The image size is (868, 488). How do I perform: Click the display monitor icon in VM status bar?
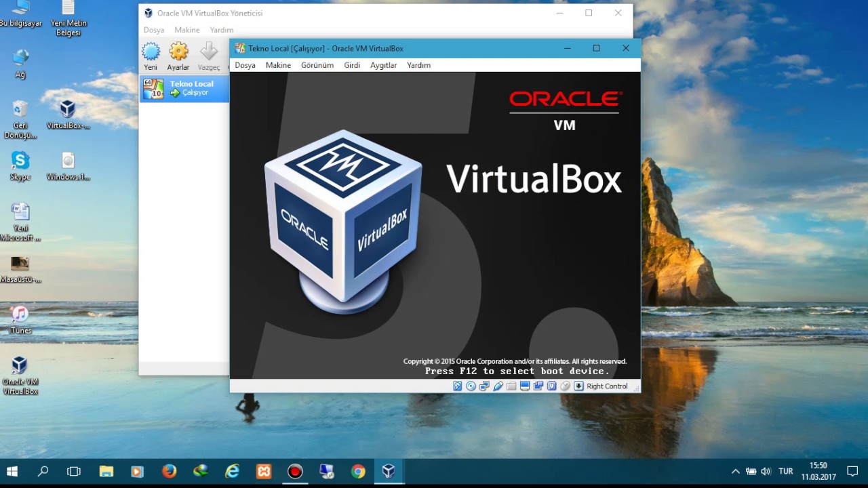pos(525,386)
